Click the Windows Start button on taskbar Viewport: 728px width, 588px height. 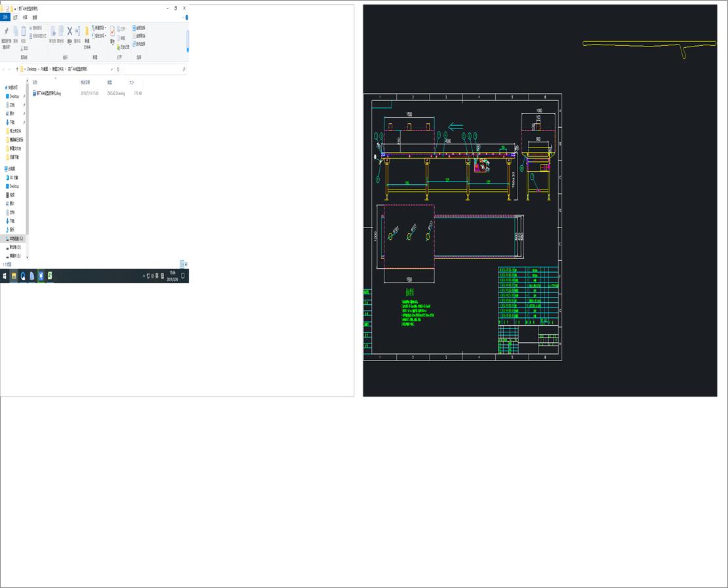5,276
